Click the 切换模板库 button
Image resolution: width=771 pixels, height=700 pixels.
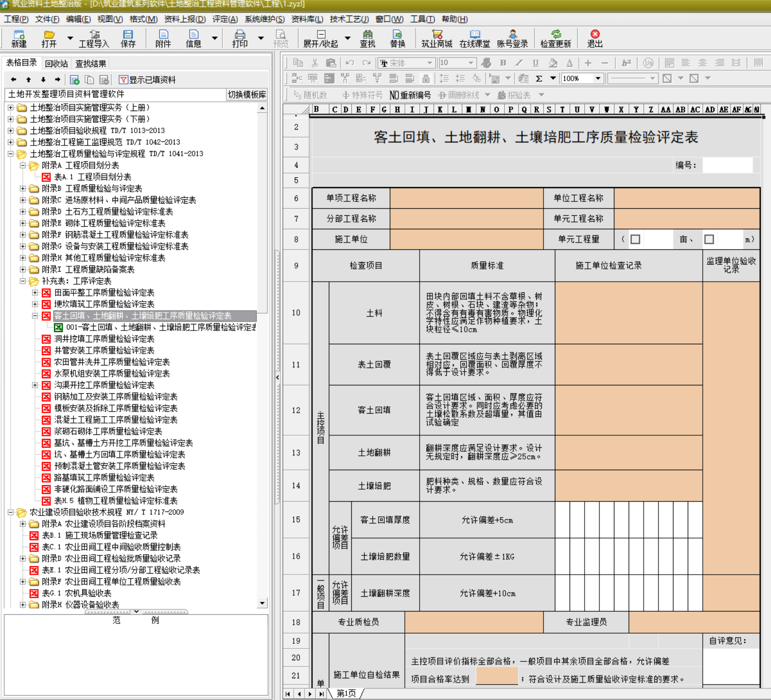(247, 95)
